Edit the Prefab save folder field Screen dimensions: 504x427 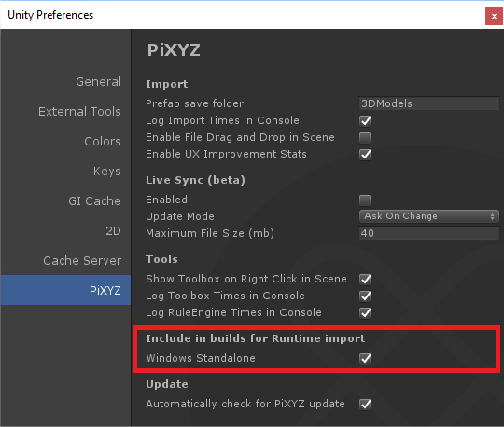[429, 103]
